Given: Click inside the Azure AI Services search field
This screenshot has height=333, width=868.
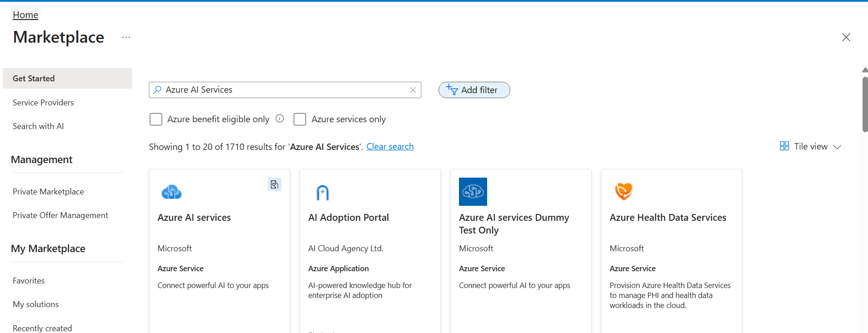Looking at the screenshot, I should tap(285, 90).
